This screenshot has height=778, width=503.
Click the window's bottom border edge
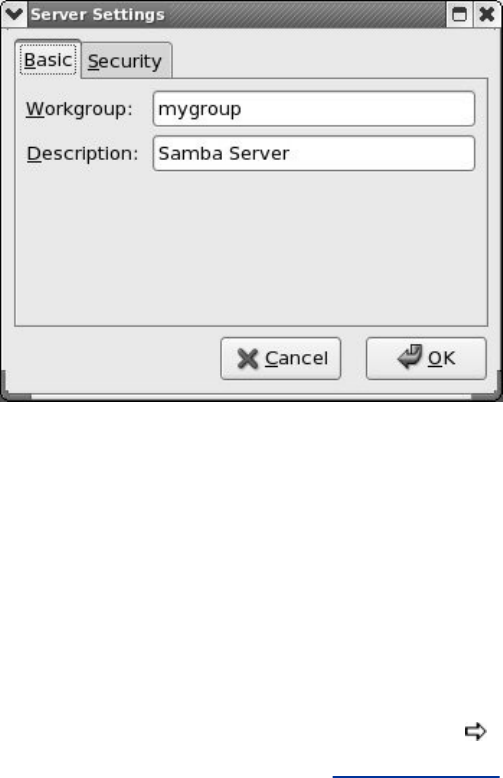[251, 397]
